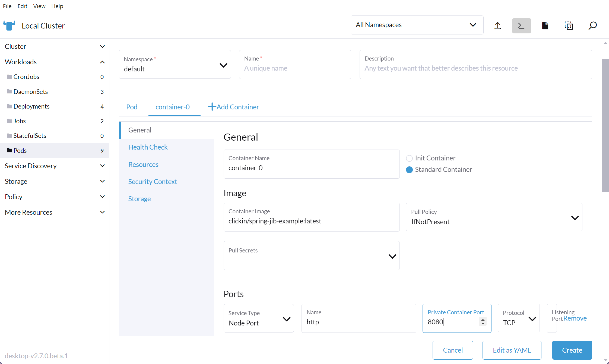The height and width of the screenshot is (364, 609).
Task: Open the Protocol TCP dropdown
Action: point(519,318)
